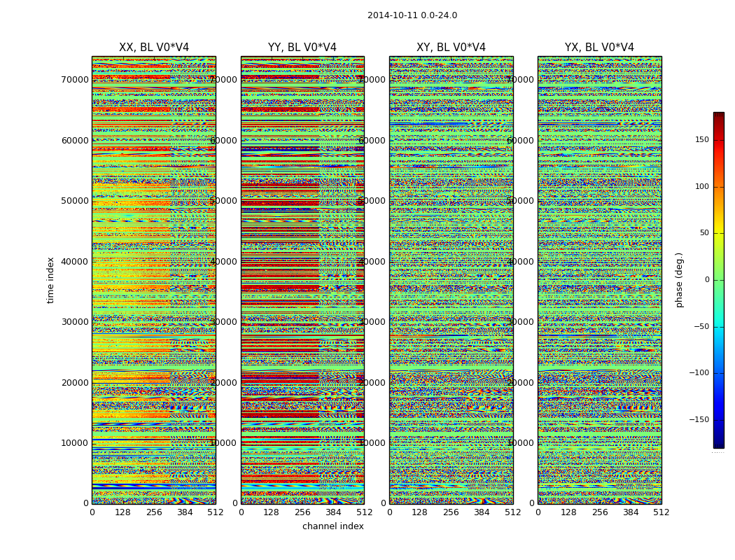Click the colorbar tick label '−100'

(x=699, y=373)
